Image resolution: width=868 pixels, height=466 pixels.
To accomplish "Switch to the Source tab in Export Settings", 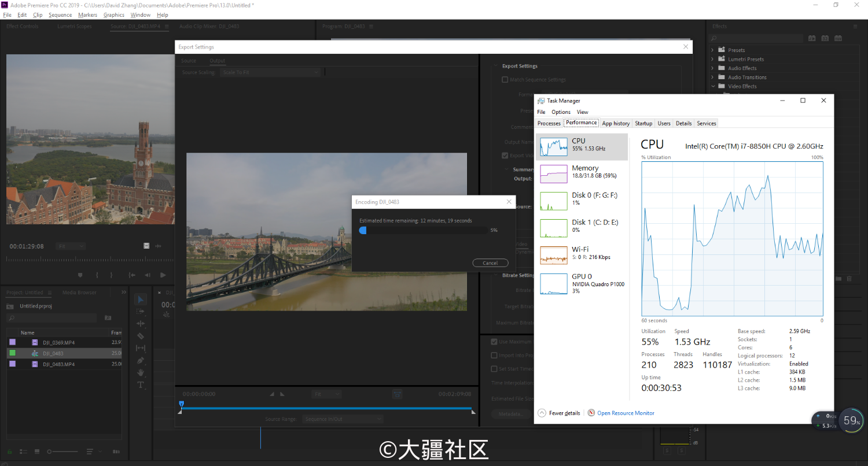I will point(189,61).
